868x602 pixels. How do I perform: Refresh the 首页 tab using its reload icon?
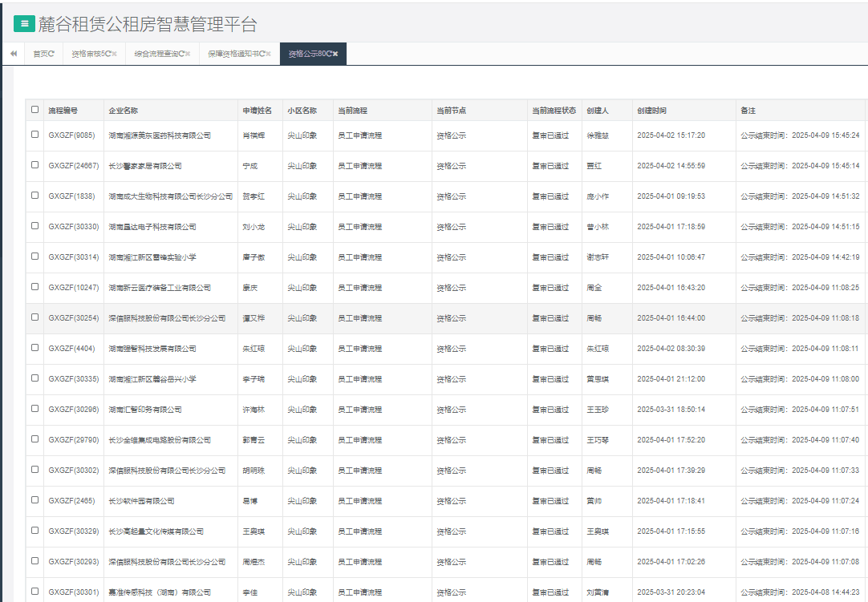click(x=51, y=54)
